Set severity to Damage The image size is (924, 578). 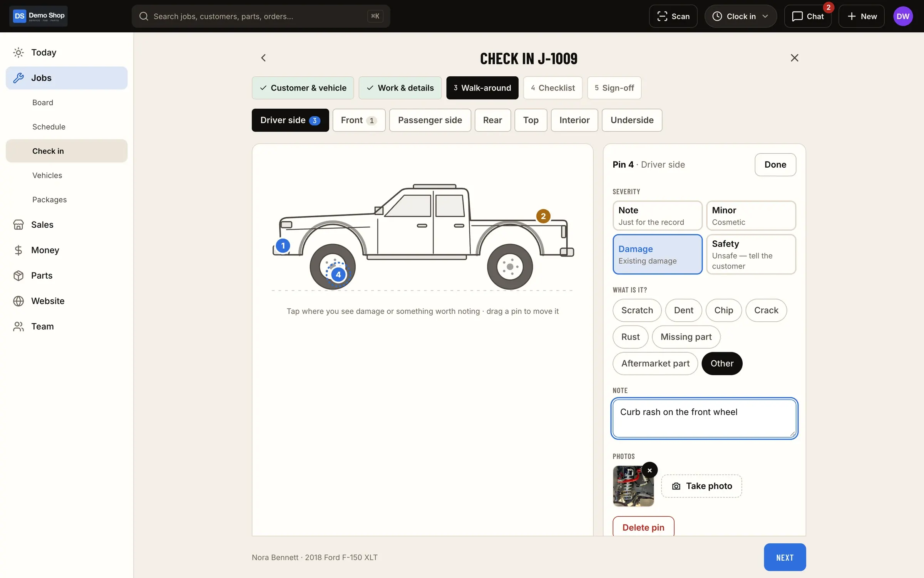657,254
